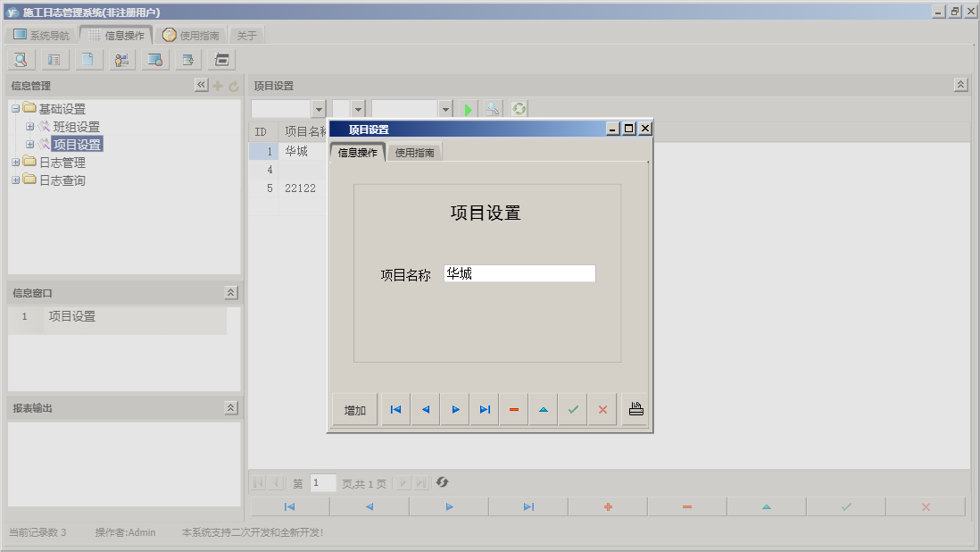Click the printer icon on main toolbar
980x552 pixels.
220,59
